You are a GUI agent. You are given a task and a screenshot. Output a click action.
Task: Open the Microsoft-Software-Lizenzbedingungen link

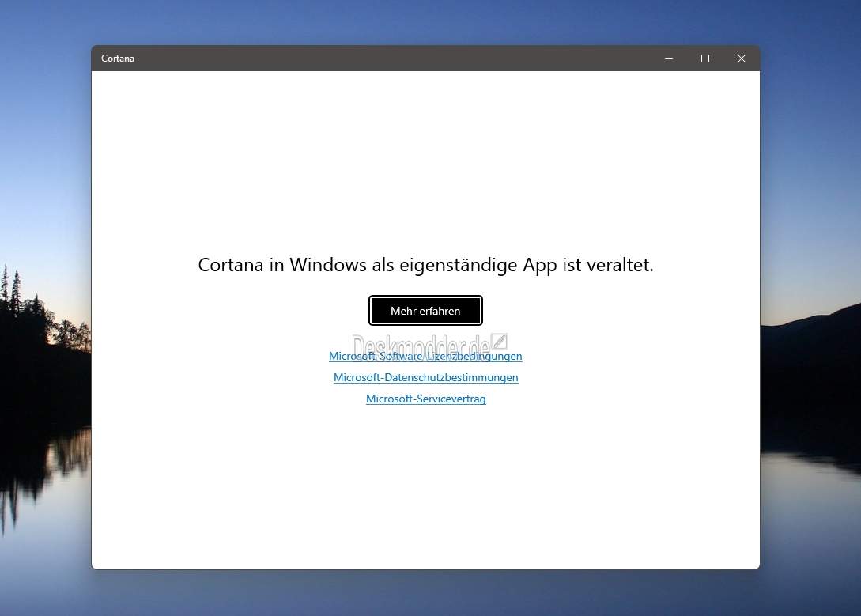425,357
